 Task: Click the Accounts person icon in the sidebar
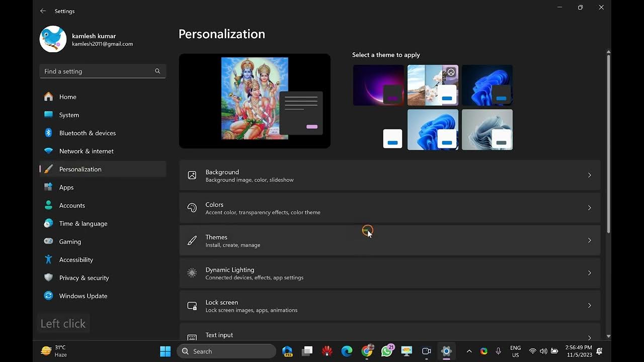(48, 205)
